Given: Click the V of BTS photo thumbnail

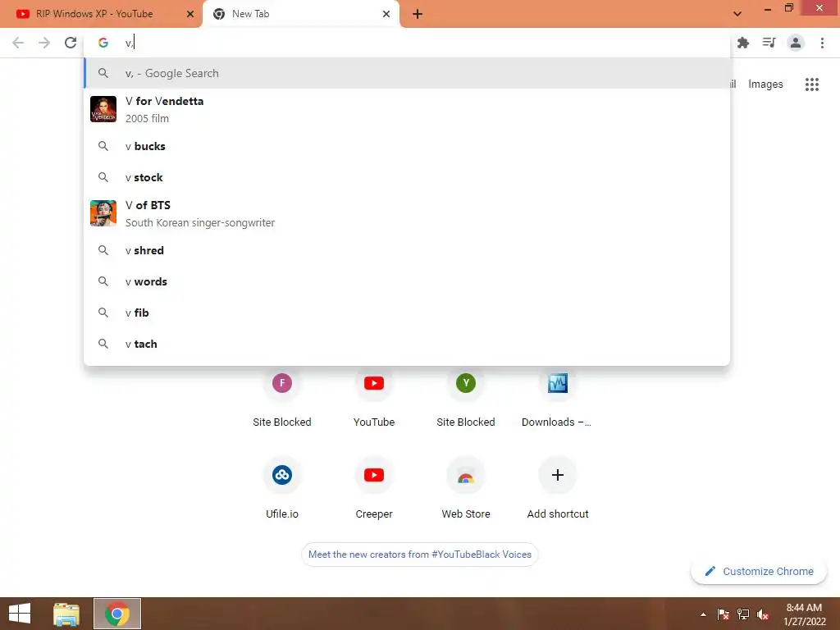Looking at the screenshot, I should pos(103,213).
